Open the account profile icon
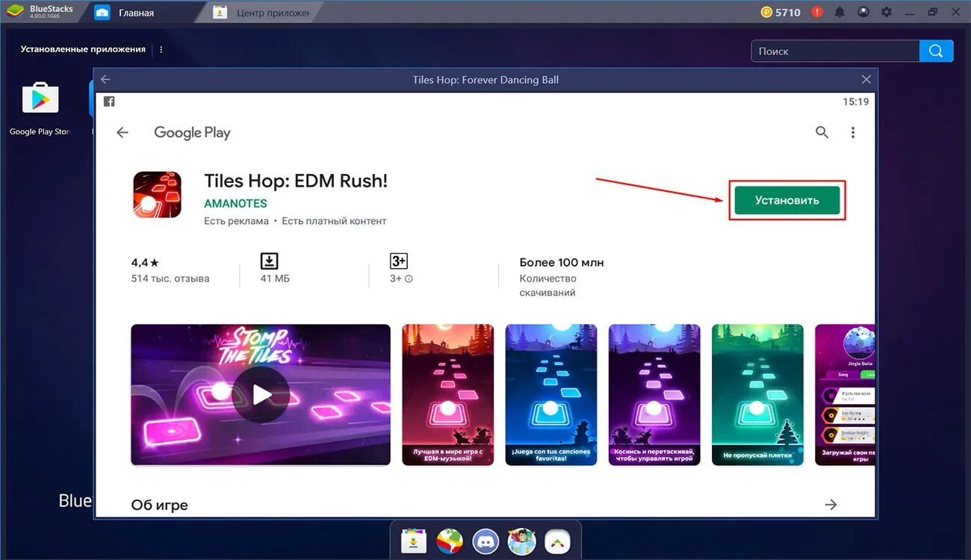Screen dimensions: 971x560 click(x=863, y=12)
